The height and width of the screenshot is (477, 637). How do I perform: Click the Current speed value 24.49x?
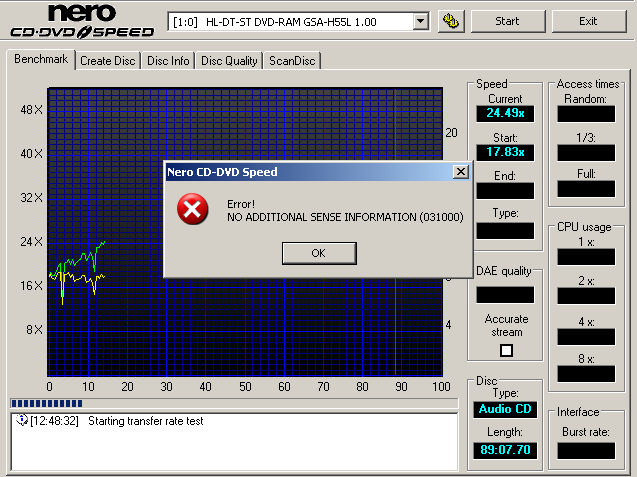point(505,113)
